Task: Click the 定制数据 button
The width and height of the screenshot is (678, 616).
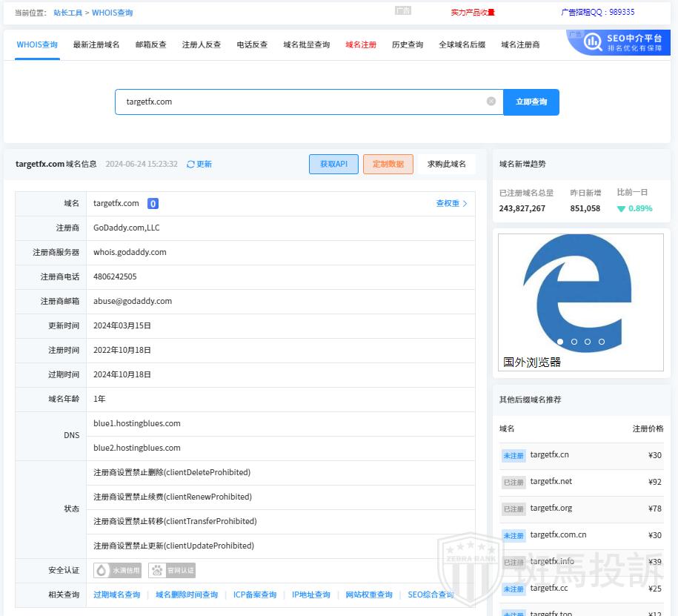Action: point(388,164)
